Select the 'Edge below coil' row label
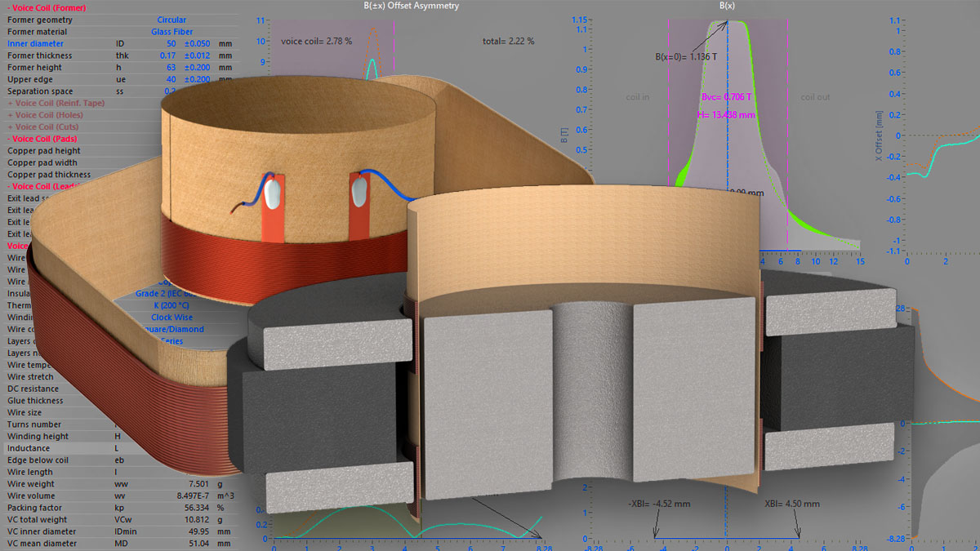980x551 pixels. click(37, 460)
